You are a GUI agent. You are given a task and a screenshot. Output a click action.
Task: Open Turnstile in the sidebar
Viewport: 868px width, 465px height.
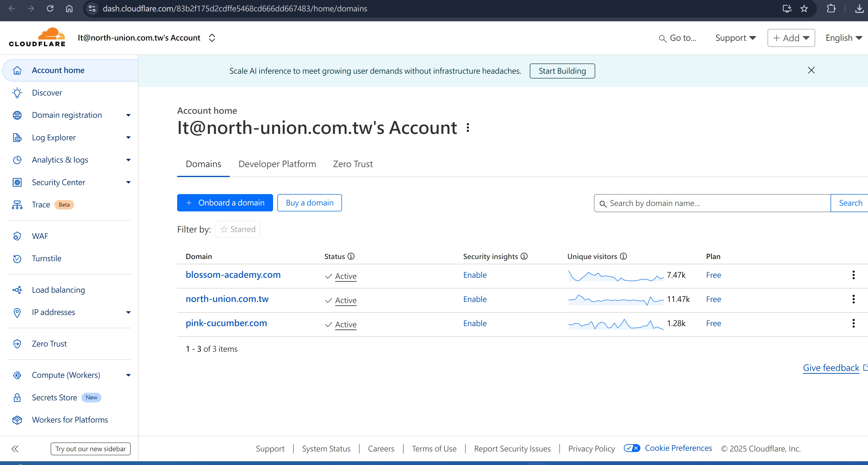tap(46, 259)
